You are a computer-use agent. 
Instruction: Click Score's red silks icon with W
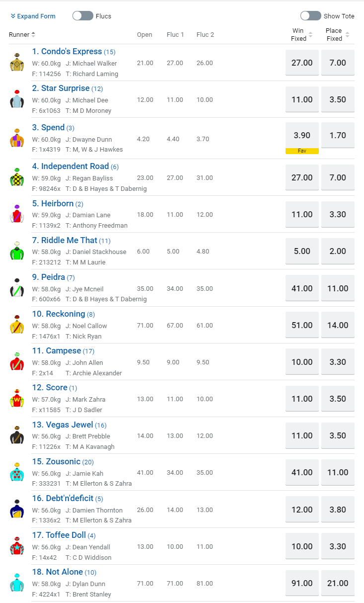pos(17,399)
